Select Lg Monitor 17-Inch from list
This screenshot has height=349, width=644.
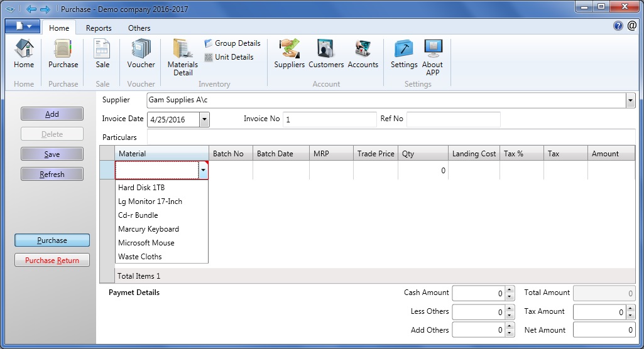click(162, 201)
